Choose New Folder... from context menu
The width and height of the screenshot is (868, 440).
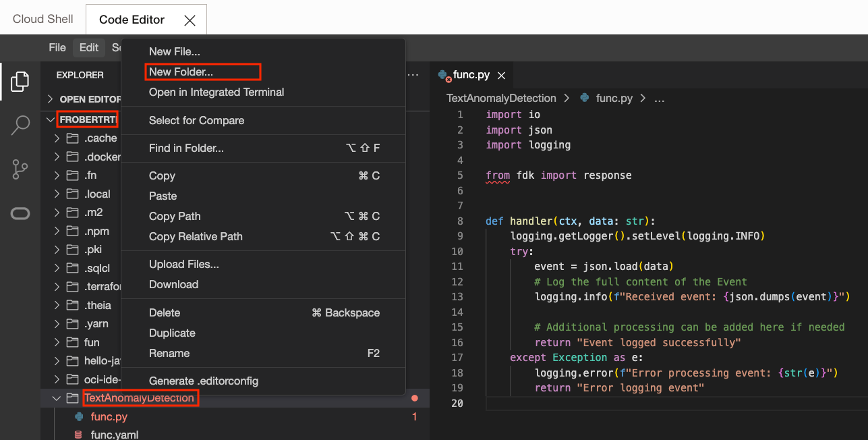[181, 72]
